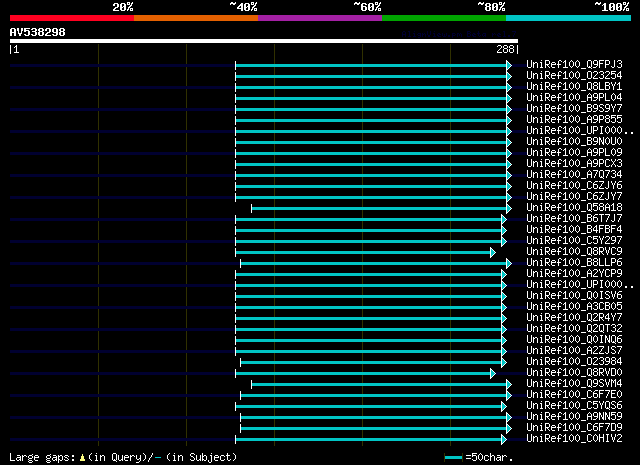Click the cyan ~100% identity legend segment
The image size is (640, 465).
point(569,18)
